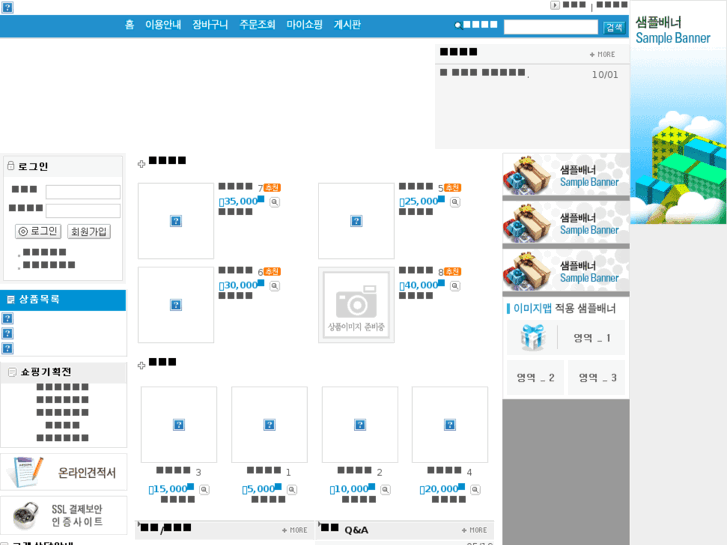This screenshot has height=545, width=727.
Task: Click the 영역 _ 2 image map area
Action: pos(536,378)
